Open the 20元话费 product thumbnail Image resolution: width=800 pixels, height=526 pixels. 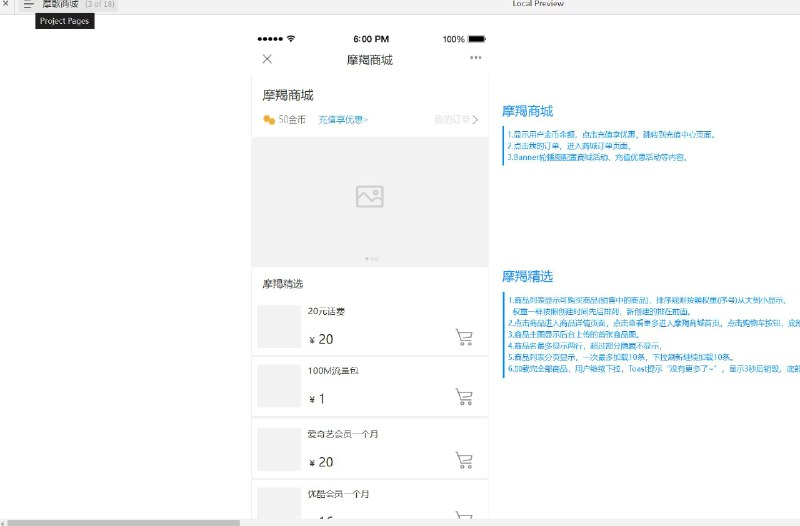[279, 327]
